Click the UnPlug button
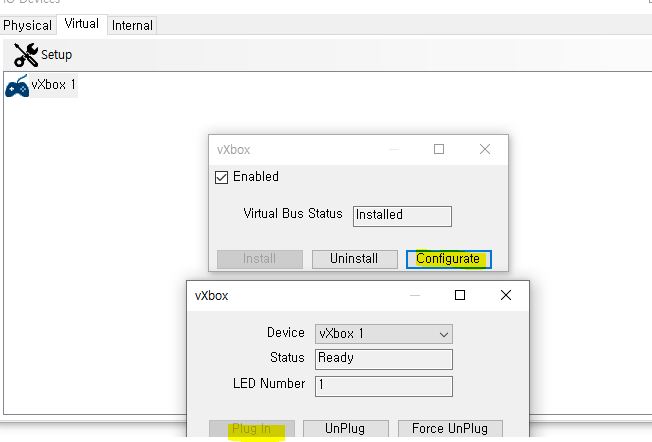Screen dimensions: 652x442 (346, 429)
